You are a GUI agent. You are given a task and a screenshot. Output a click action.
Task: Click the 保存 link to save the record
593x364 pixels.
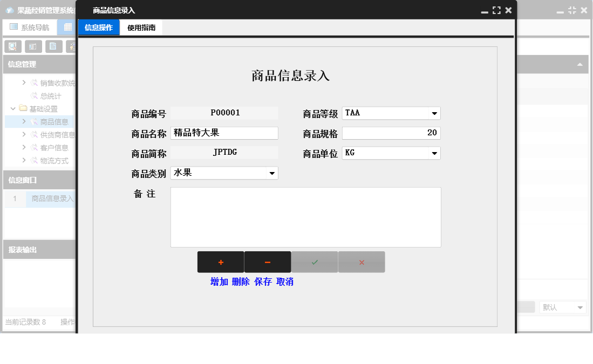coord(263,281)
